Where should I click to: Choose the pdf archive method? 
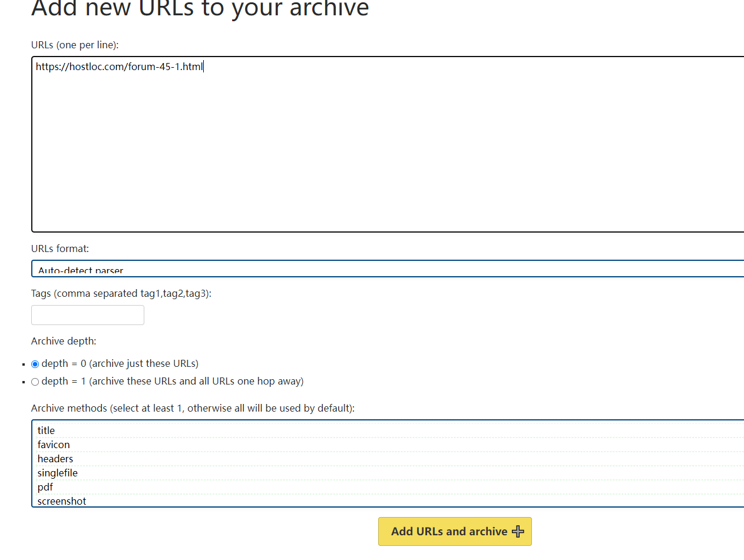click(45, 487)
